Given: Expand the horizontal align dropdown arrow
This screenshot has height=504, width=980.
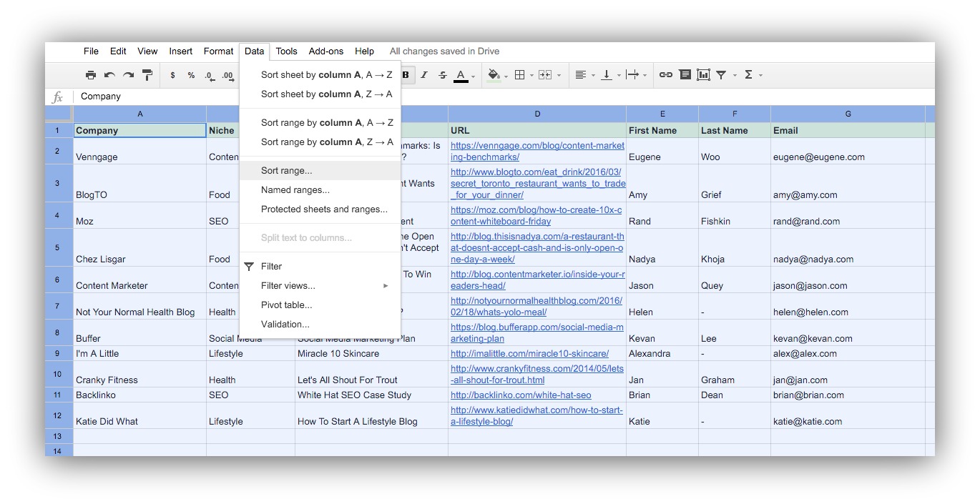Looking at the screenshot, I should [x=592, y=76].
